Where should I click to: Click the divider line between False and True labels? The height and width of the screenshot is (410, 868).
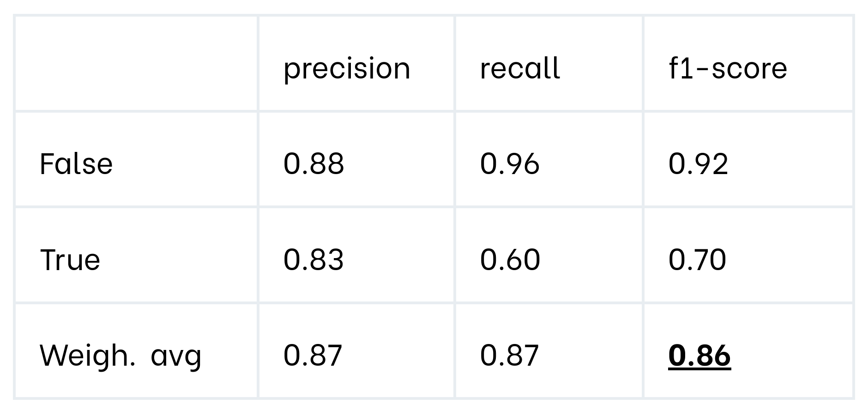[136, 207]
